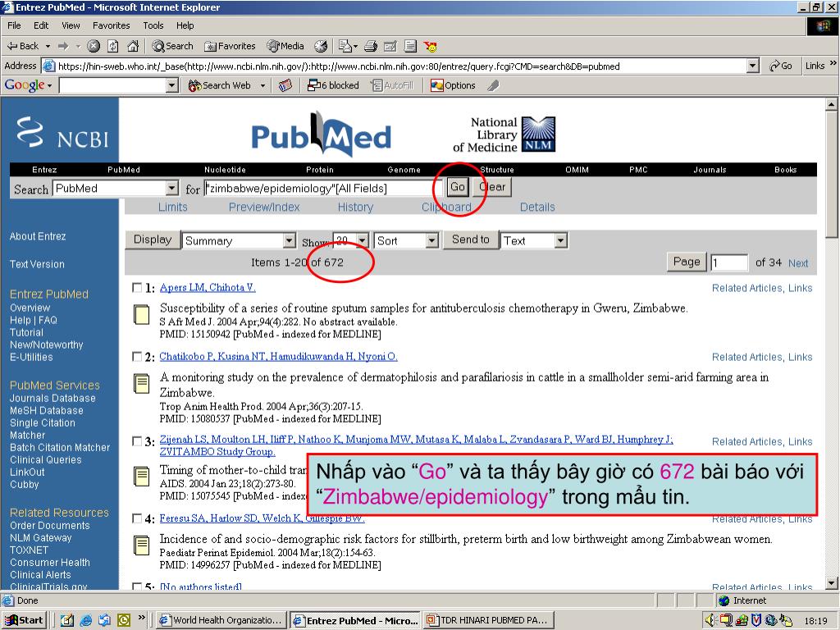Check the box for result 2
The width and height of the screenshot is (840, 630).
point(137,357)
